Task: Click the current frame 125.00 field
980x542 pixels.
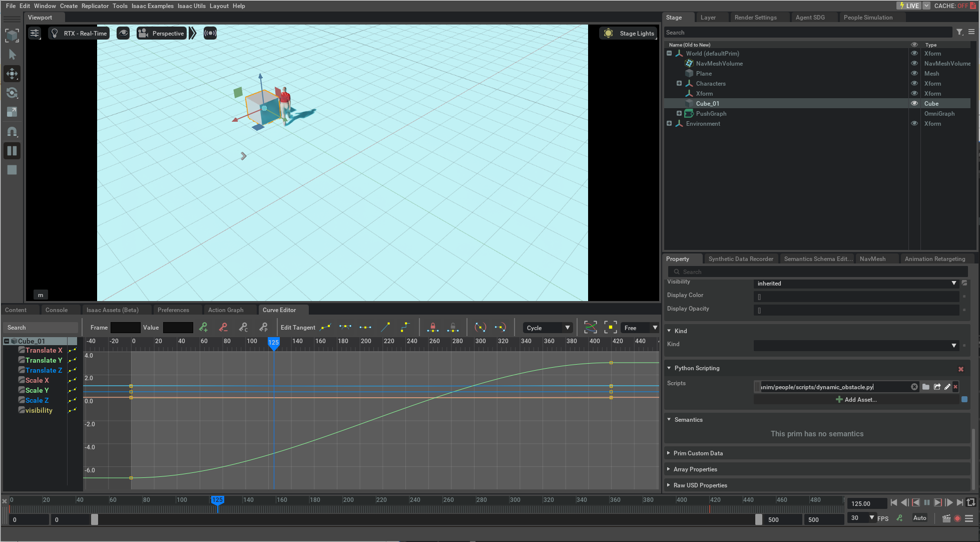Action: coord(867,503)
